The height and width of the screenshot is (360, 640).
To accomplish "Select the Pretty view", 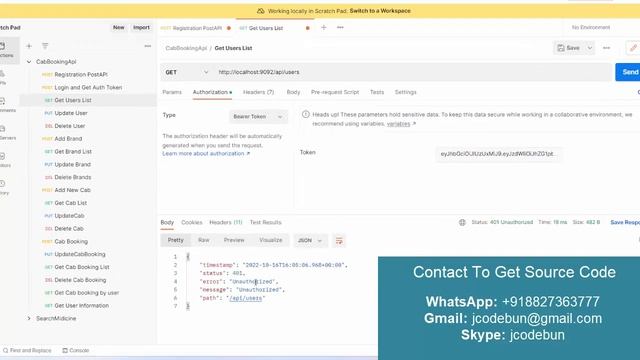I will click(x=176, y=240).
